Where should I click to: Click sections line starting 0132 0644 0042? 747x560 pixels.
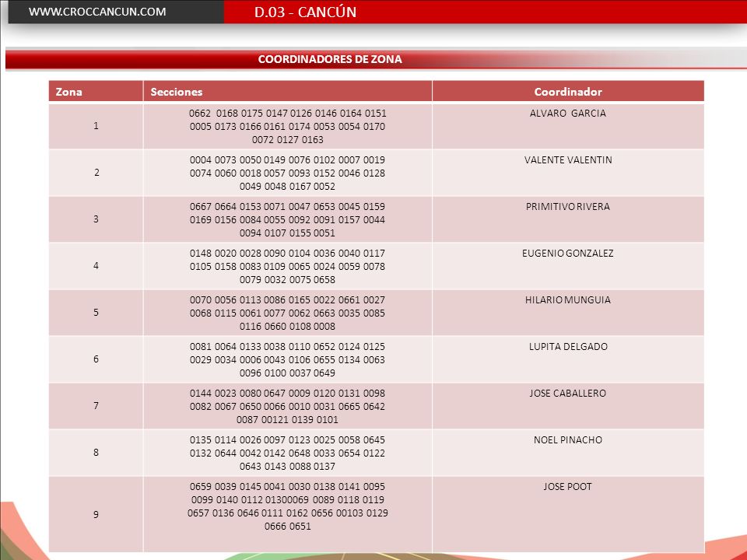point(288,453)
